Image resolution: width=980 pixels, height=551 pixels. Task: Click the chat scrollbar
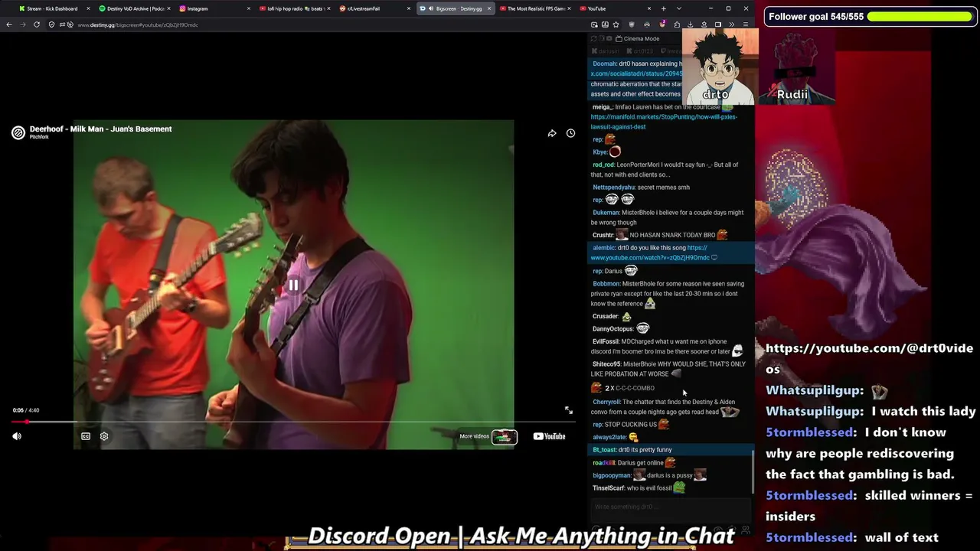pos(753,471)
